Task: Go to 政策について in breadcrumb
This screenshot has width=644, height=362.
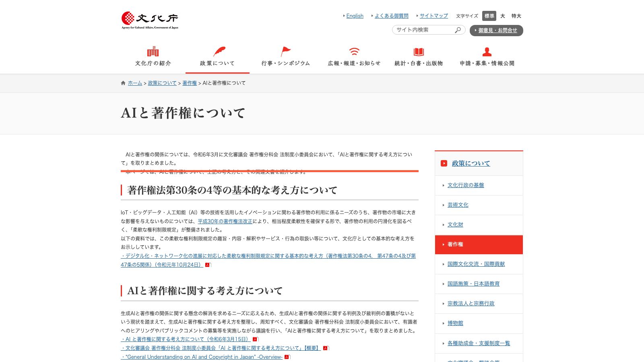Action: [162, 83]
